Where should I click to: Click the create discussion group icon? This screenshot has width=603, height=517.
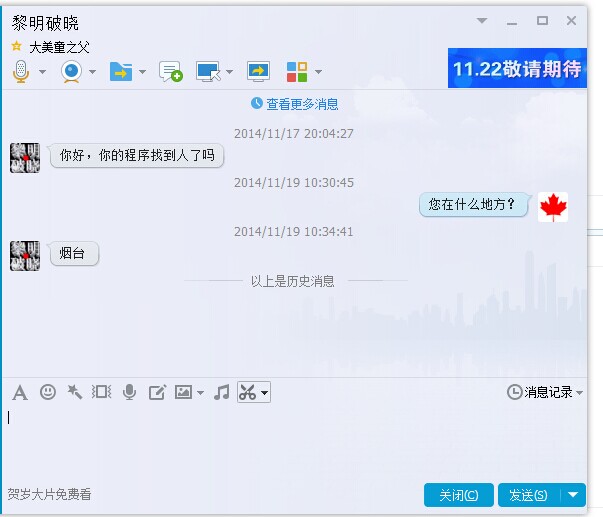click(x=170, y=71)
